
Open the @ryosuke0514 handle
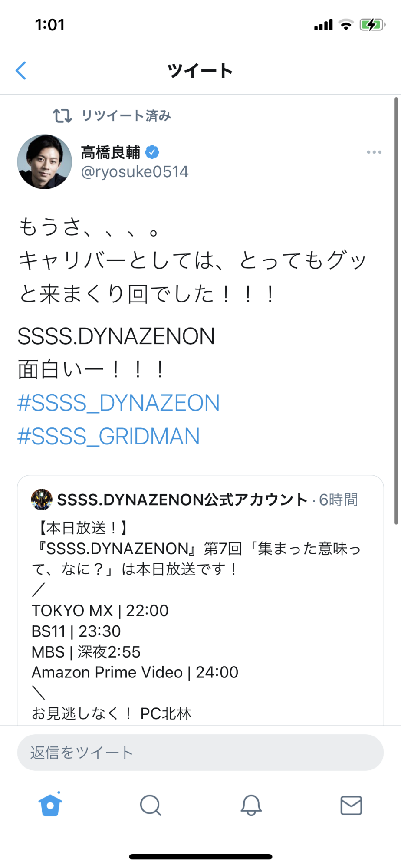(135, 172)
